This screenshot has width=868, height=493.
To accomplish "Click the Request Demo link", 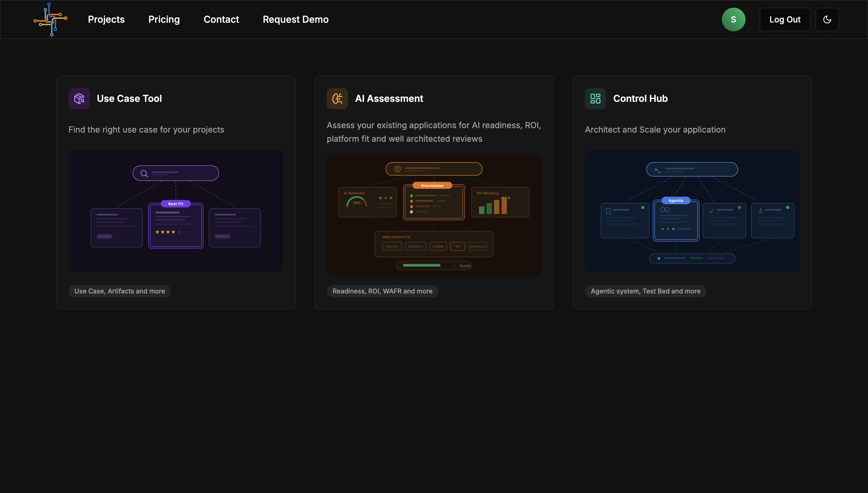I will [295, 19].
